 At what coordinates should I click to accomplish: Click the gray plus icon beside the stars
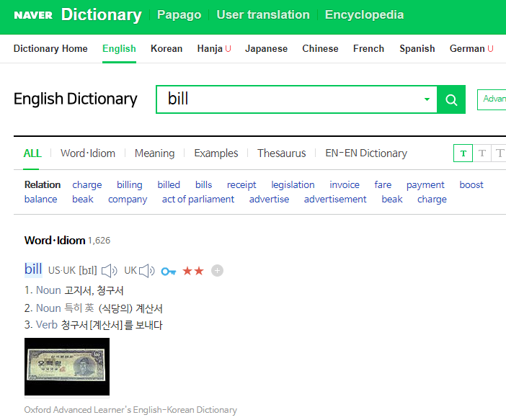pos(217,271)
